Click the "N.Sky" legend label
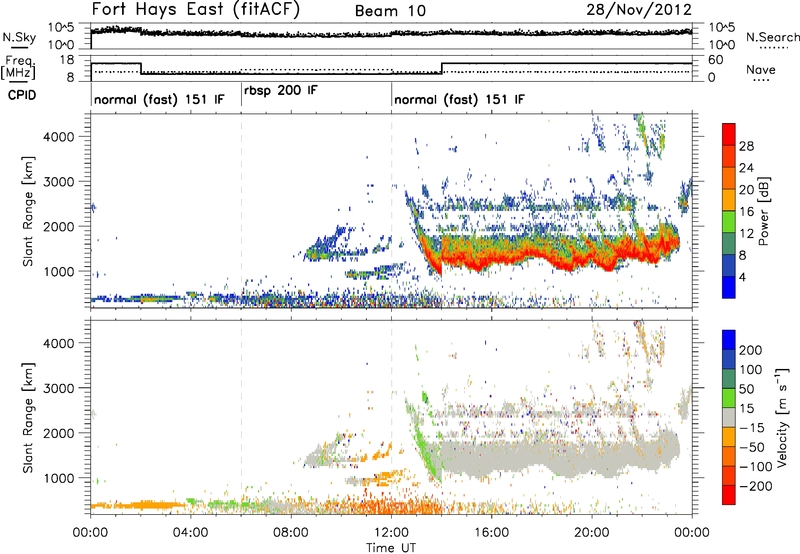This screenshot has height=554, width=800. 19,37
